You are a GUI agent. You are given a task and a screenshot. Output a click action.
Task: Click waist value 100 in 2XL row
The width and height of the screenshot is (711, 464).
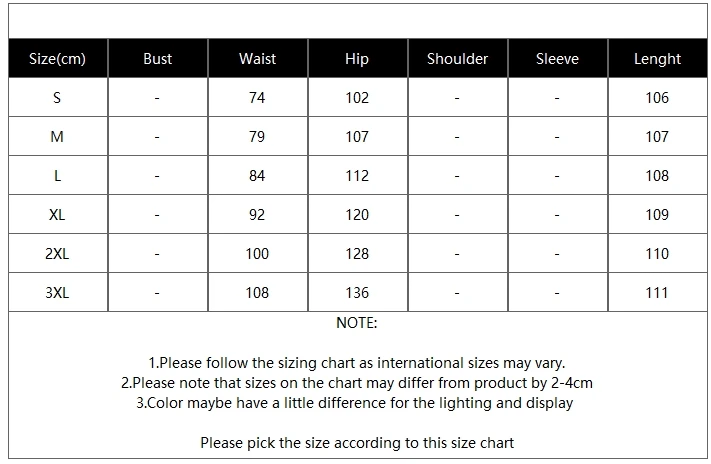point(257,254)
